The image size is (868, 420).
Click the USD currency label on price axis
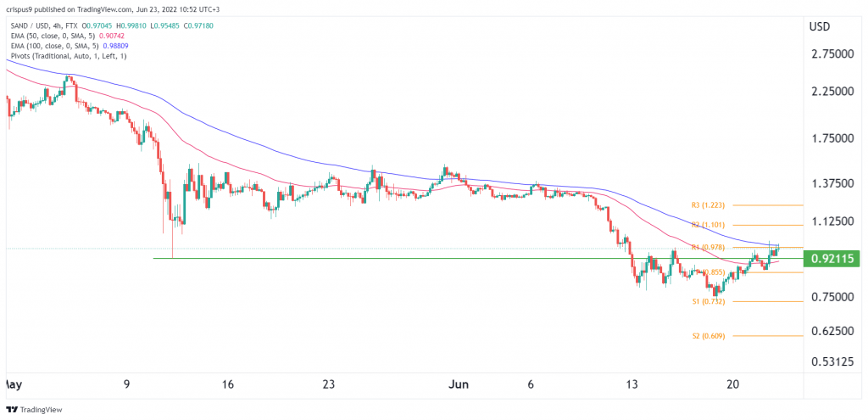coord(820,26)
